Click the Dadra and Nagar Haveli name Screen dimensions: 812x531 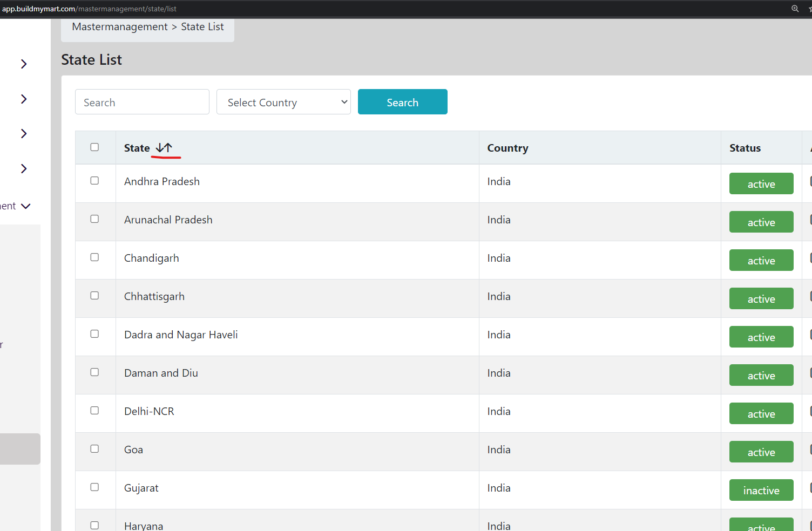[181, 335]
